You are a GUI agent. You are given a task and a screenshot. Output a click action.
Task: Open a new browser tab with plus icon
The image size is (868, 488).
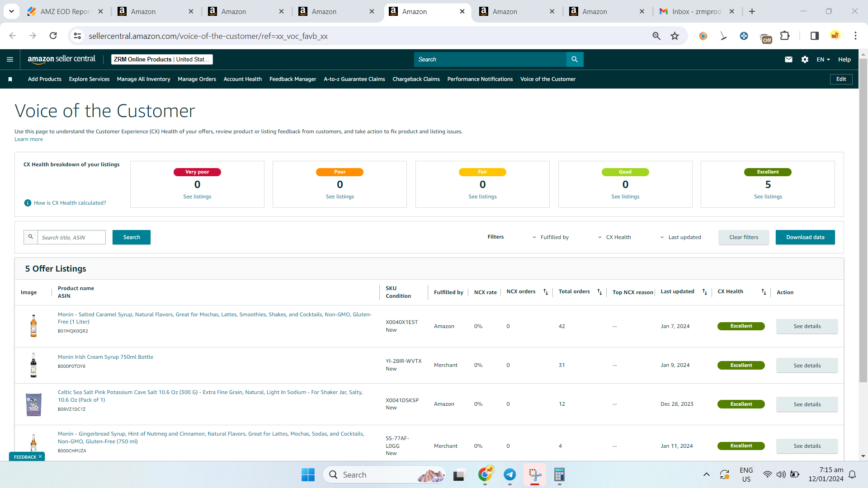click(x=752, y=11)
